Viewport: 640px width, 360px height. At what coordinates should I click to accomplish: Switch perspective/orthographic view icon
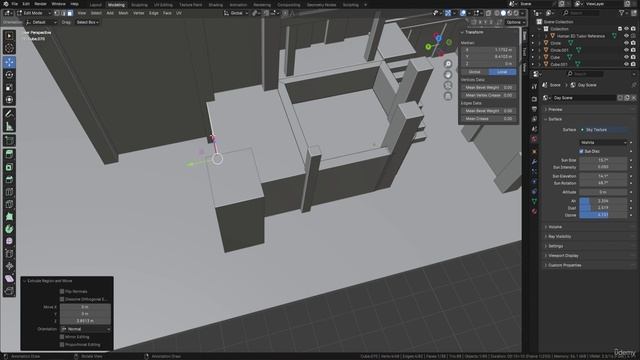[448, 96]
